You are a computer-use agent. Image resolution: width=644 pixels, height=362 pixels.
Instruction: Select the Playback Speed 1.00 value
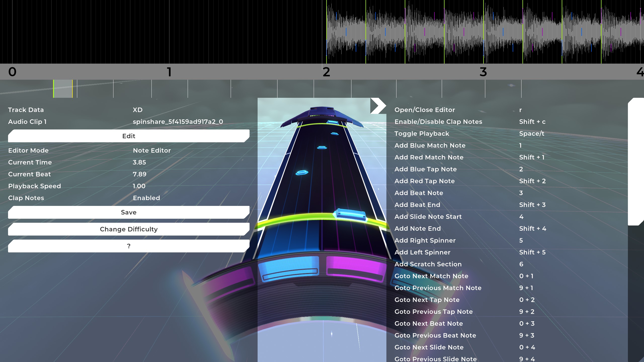tap(139, 186)
